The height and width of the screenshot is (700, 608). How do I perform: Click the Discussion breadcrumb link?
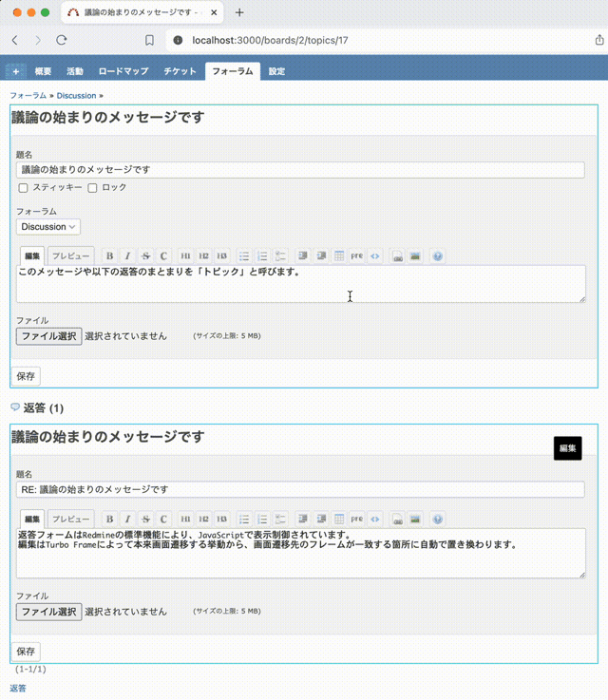click(x=77, y=96)
